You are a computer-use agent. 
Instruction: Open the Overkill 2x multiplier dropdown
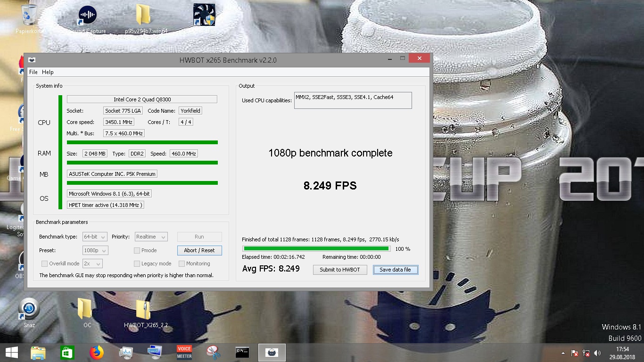point(92,263)
